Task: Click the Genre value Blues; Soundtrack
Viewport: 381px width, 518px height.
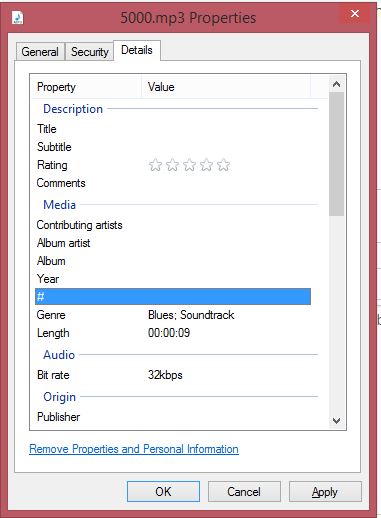Action: click(191, 315)
